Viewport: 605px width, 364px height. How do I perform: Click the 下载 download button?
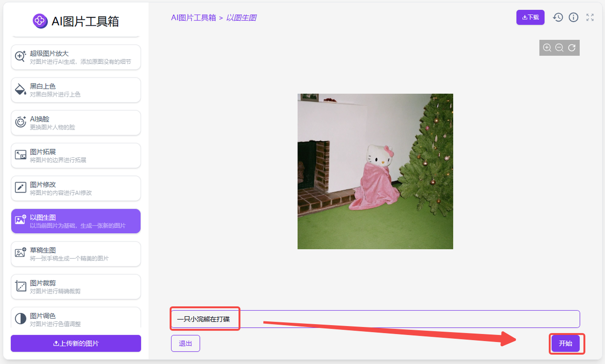pyautogui.click(x=530, y=17)
